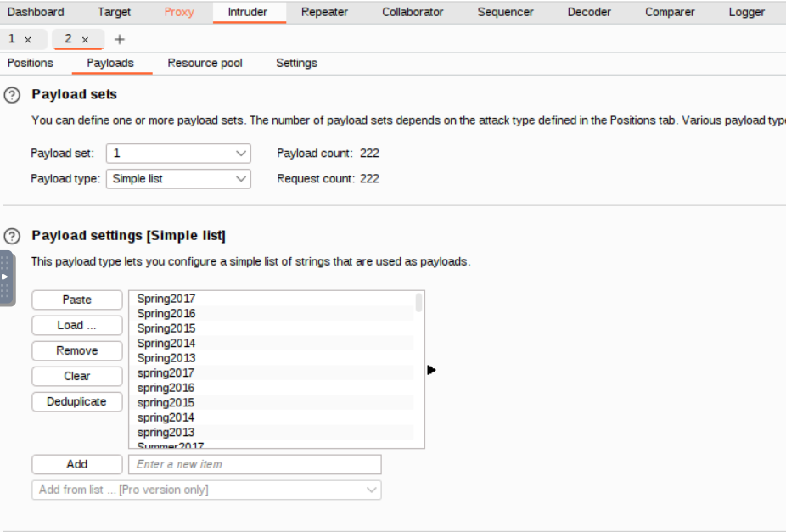The height and width of the screenshot is (532, 786).
Task: Select Spring2015 in the payload list
Action: point(166,328)
